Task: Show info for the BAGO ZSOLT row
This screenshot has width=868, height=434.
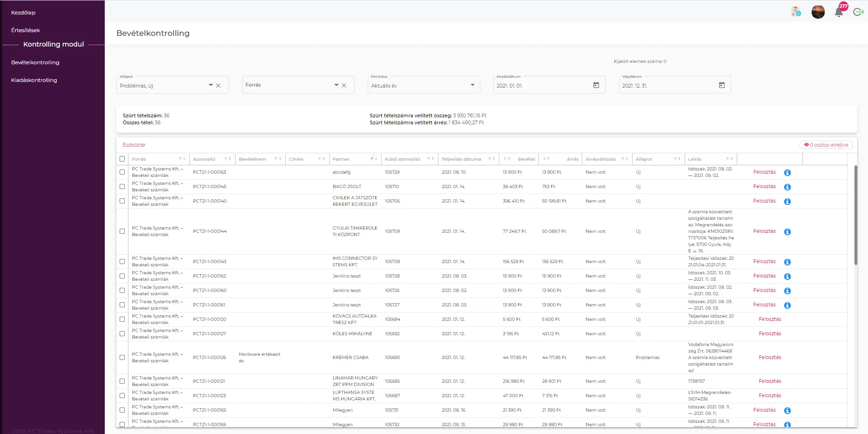Action: click(x=787, y=187)
